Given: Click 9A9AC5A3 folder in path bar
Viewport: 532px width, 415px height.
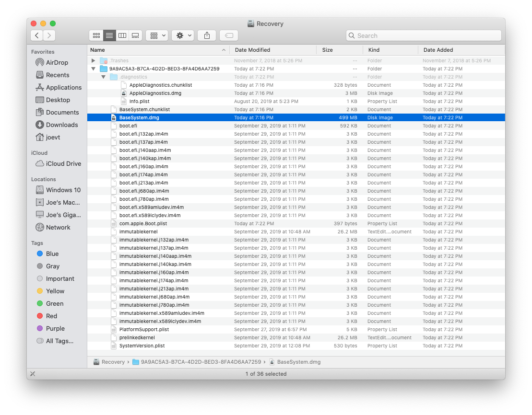Looking at the screenshot, I should pyautogui.click(x=197, y=362).
